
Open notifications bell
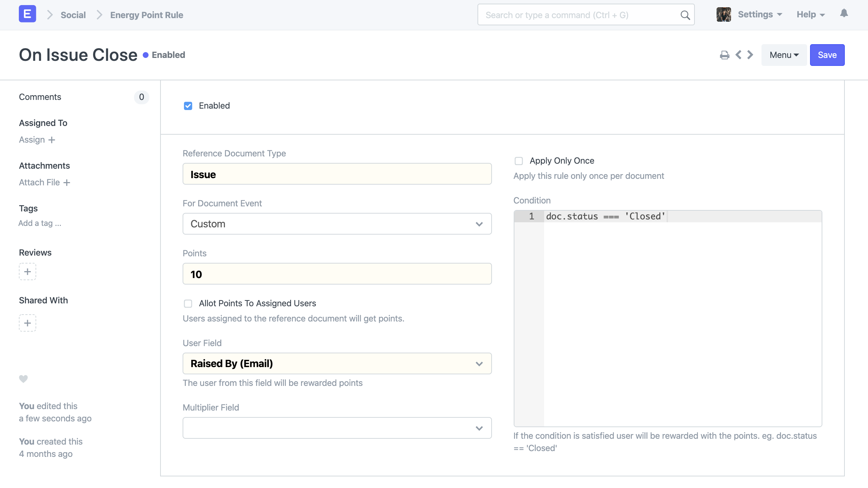point(844,14)
